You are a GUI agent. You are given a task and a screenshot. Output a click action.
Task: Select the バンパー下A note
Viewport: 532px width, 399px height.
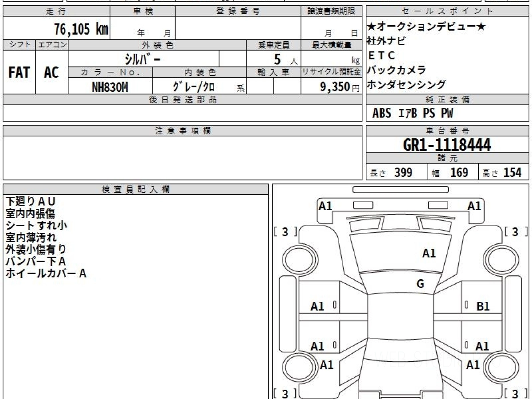tap(35, 261)
